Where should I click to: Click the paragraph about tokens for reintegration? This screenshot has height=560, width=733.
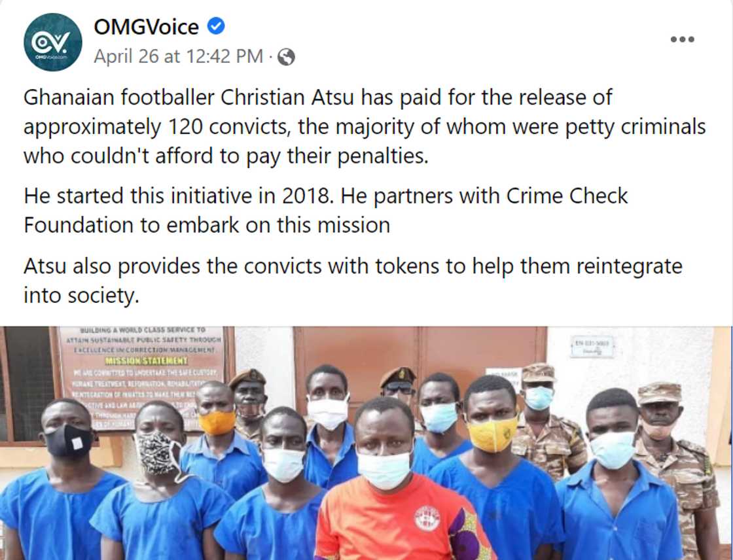[353, 281]
